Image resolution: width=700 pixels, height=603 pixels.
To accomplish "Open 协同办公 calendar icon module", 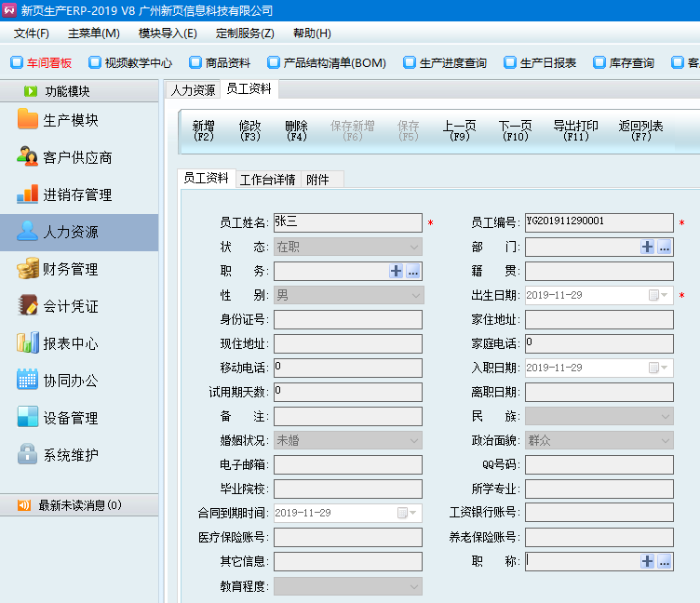I will pos(28,381).
